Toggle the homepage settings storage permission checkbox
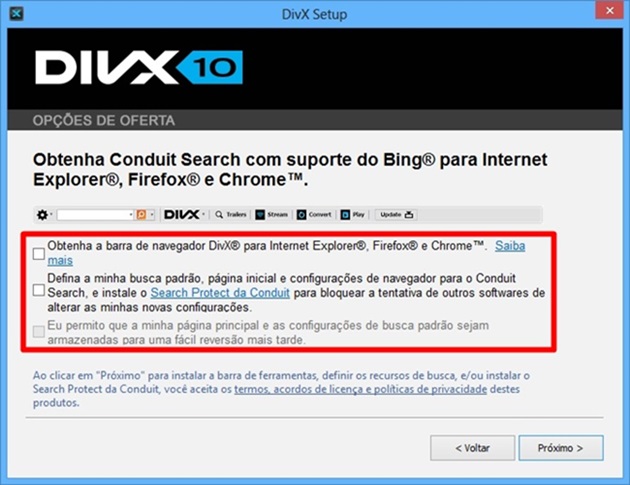 click(x=39, y=332)
